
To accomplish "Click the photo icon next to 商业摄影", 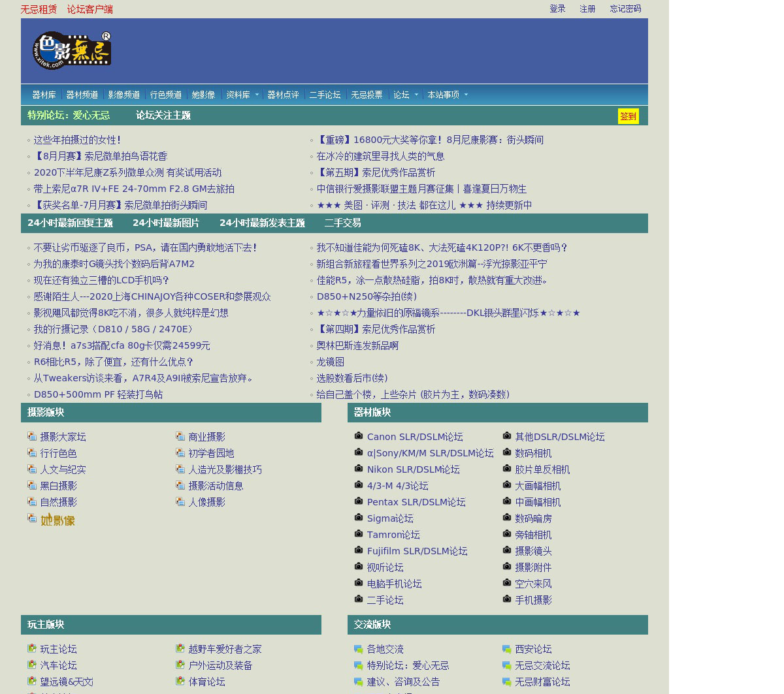I will [180, 436].
